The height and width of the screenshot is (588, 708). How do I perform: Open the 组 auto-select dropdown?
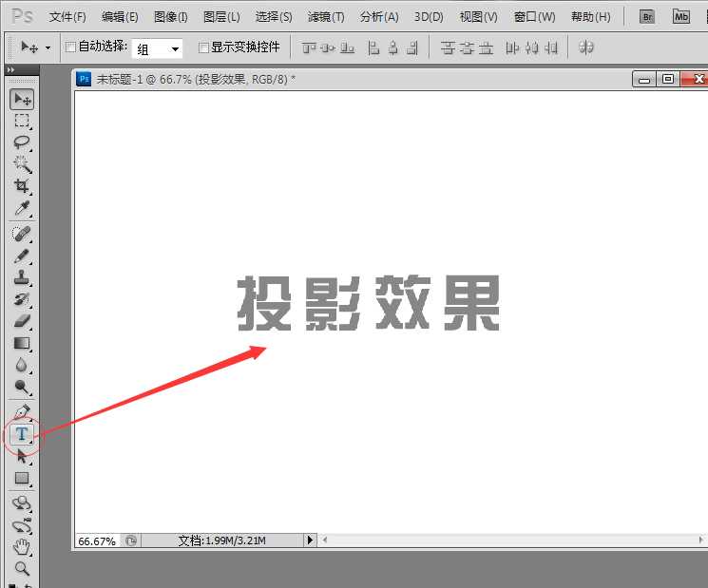(157, 48)
